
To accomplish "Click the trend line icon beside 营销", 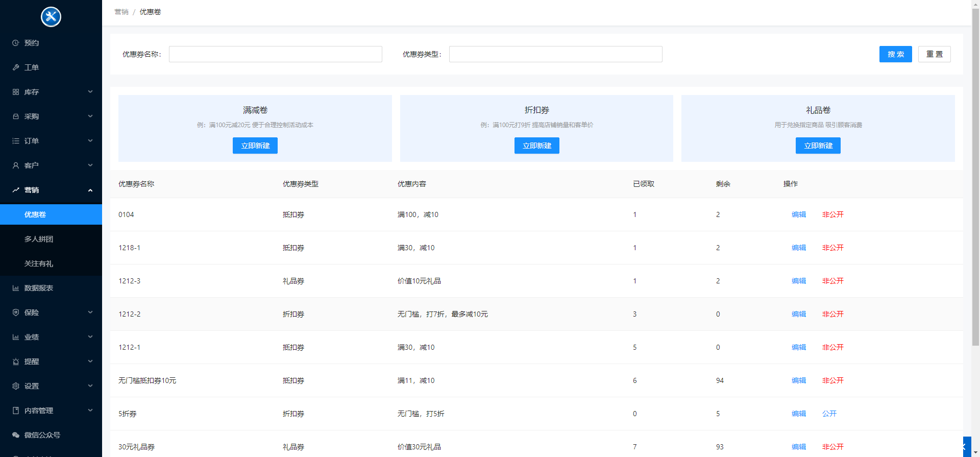I will pyautogui.click(x=16, y=190).
